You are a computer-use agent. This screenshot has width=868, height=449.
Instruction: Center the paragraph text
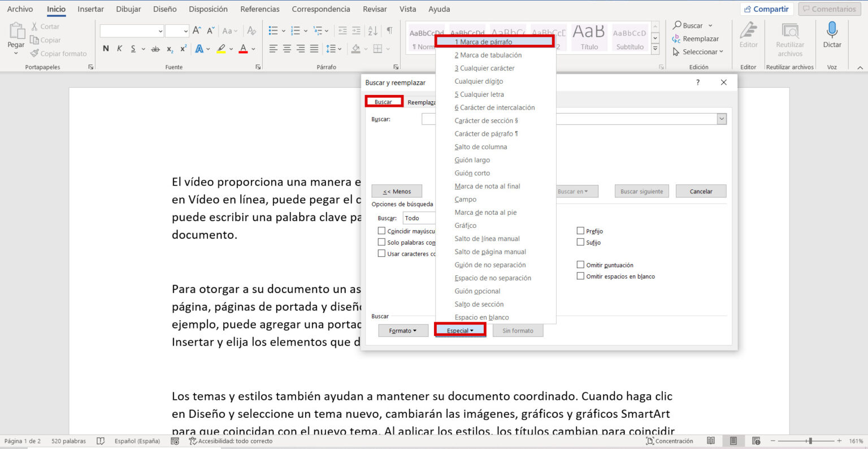point(287,49)
